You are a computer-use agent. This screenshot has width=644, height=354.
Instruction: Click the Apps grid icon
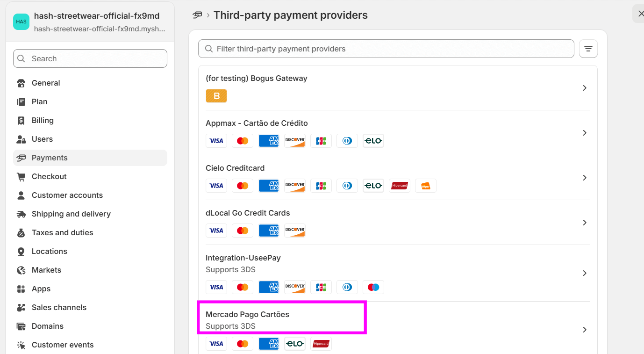coord(21,289)
